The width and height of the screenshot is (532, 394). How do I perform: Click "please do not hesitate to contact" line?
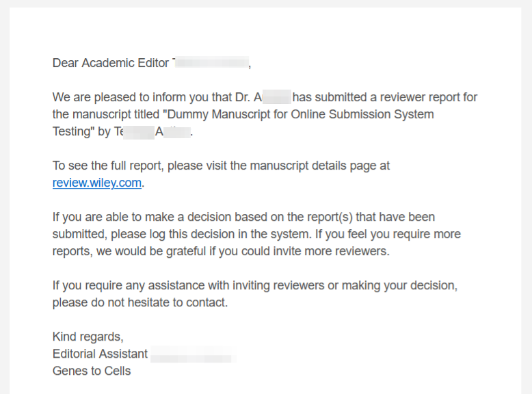pyautogui.click(x=139, y=302)
